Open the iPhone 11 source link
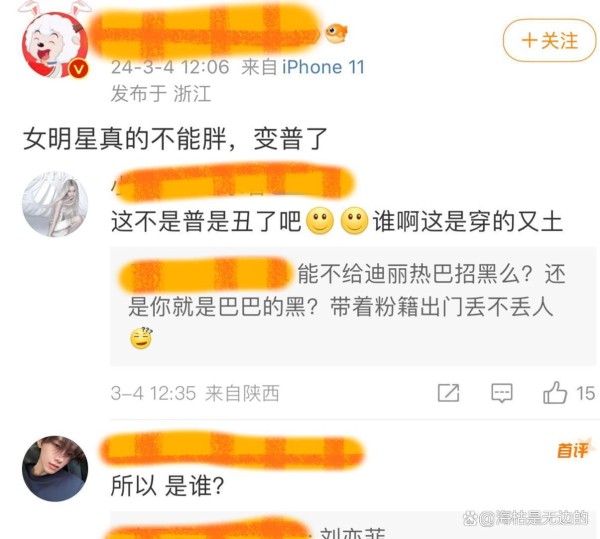 323,67
